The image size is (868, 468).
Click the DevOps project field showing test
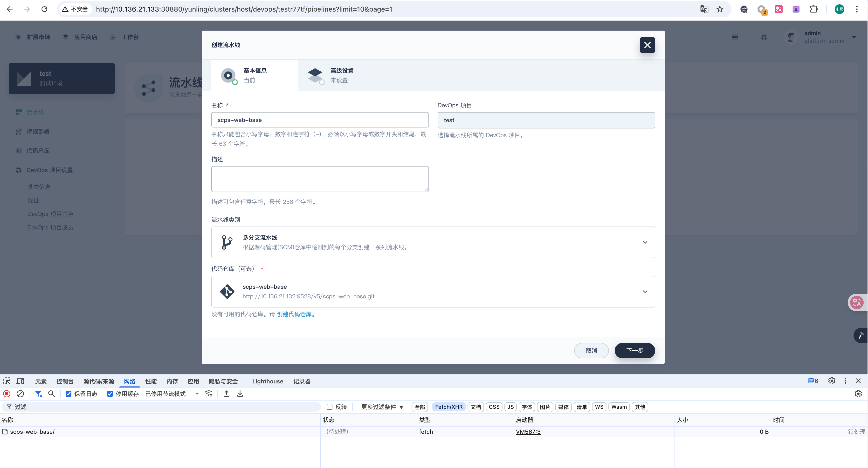pos(546,120)
